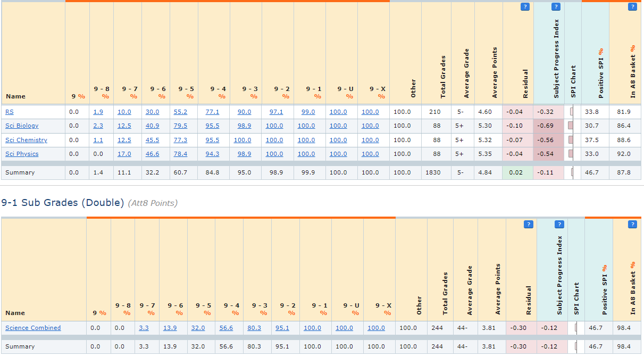
Task: Open the Sci Biology subject link
Action: tap(22, 126)
